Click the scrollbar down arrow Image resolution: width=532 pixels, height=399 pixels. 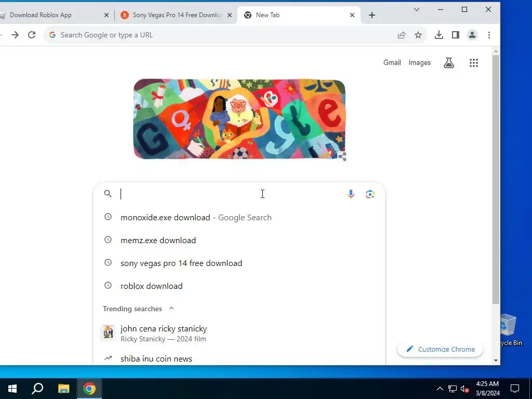(496, 361)
